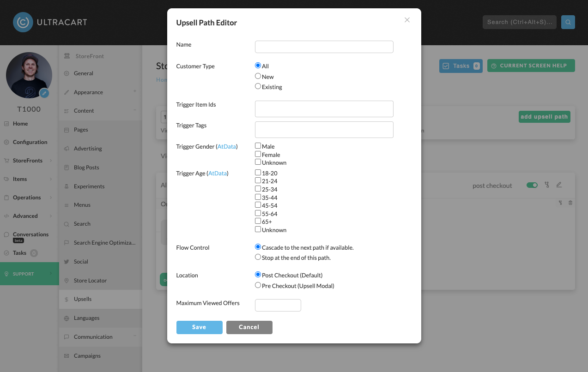
Task: Click the Save button
Action: coord(200,327)
